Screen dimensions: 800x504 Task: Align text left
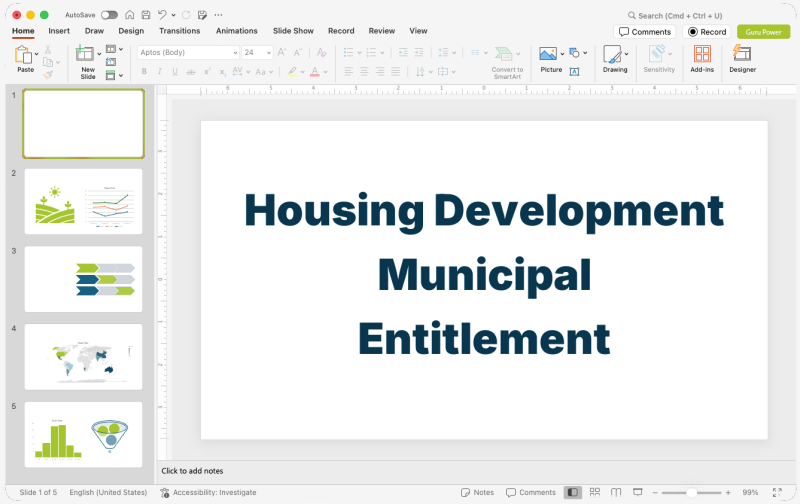pos(348,71)
